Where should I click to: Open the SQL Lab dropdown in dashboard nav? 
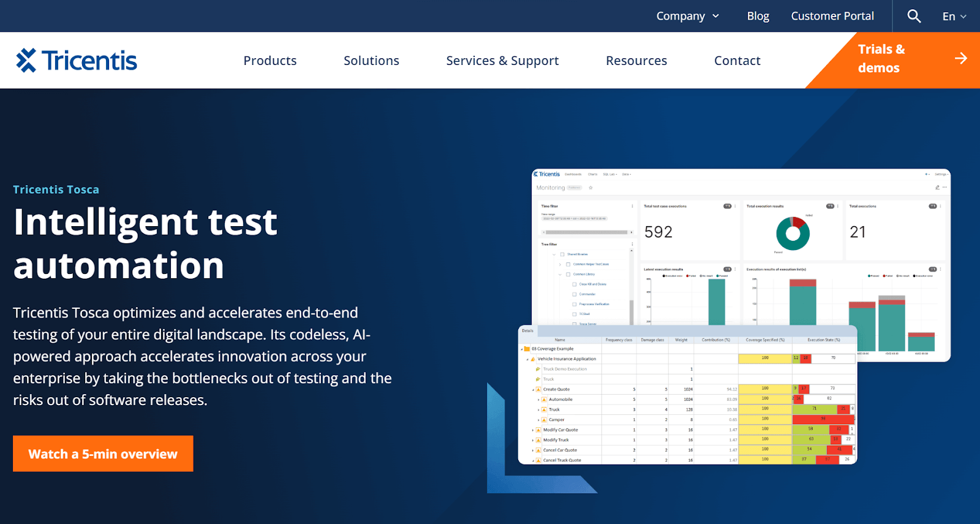tap(609, 174)
